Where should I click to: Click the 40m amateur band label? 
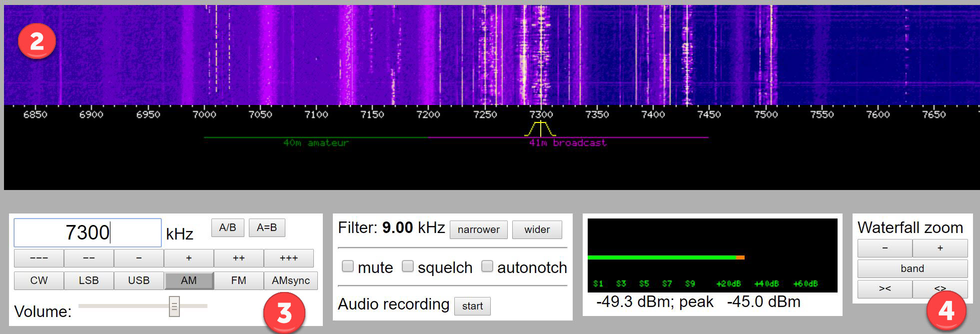click(x=316, y=143)
